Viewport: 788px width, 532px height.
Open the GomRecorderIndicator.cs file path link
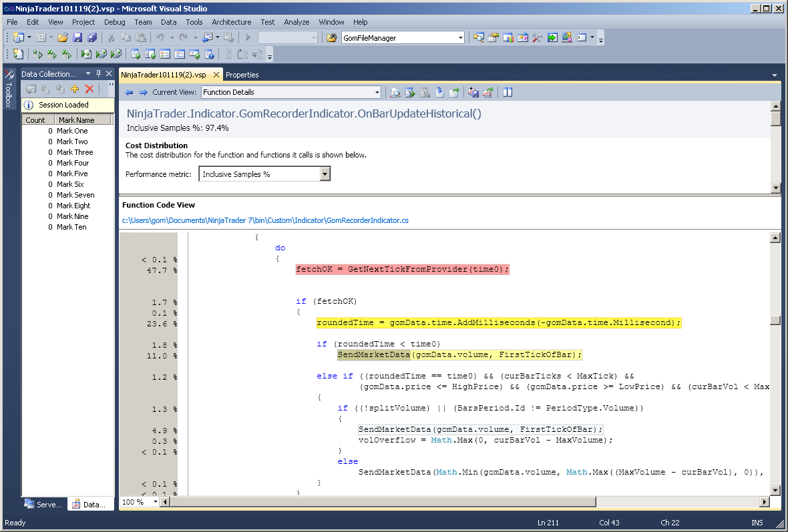[x=265, y=220]
